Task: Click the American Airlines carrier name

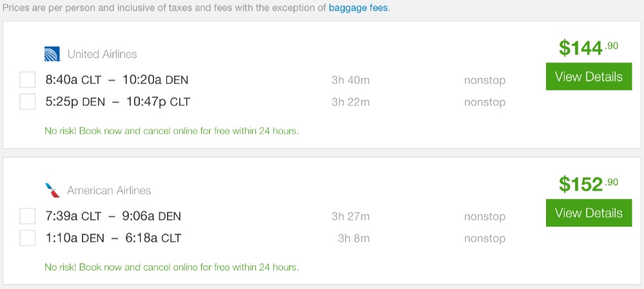Action: click(x=109, y=191)
